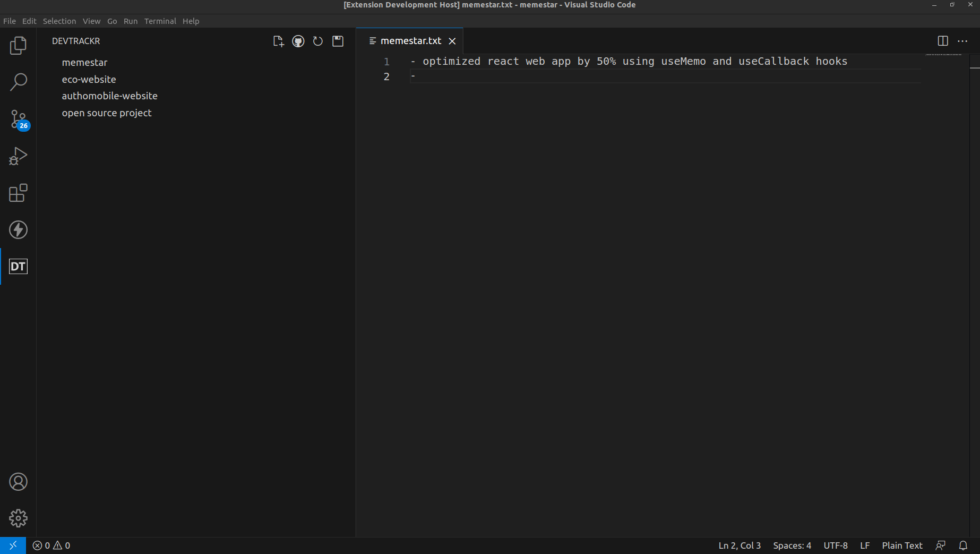Open the Accounts menu icon
This screenshot has height=554, width=980.
(18, 482)
